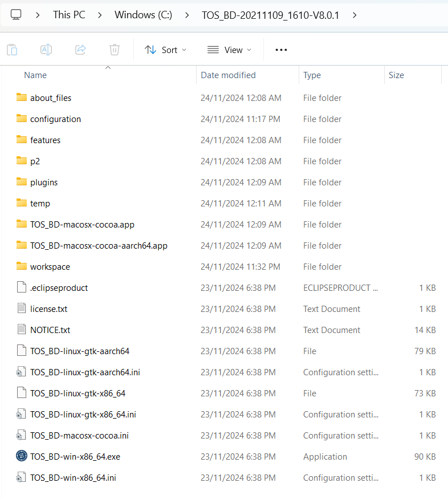The width and height of the screenshot is (448, 499).
Task: Click the about_files folder name
Action: 51,98
